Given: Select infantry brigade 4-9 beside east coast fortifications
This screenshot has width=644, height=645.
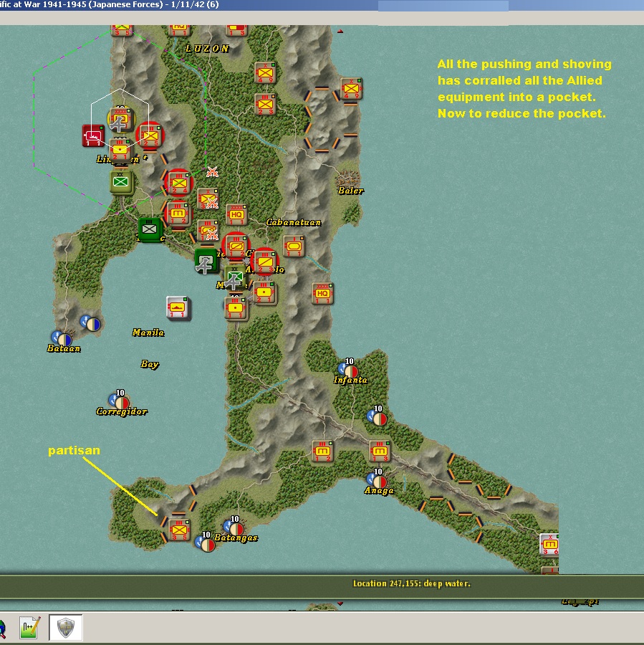Looking at the screenshot, I should pos(351,88).
